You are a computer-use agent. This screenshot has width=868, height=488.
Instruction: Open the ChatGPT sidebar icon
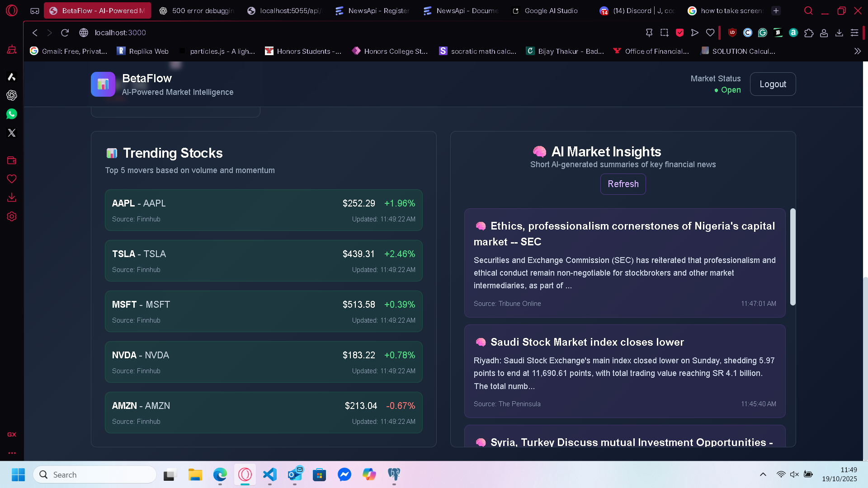tap(12, 95)
